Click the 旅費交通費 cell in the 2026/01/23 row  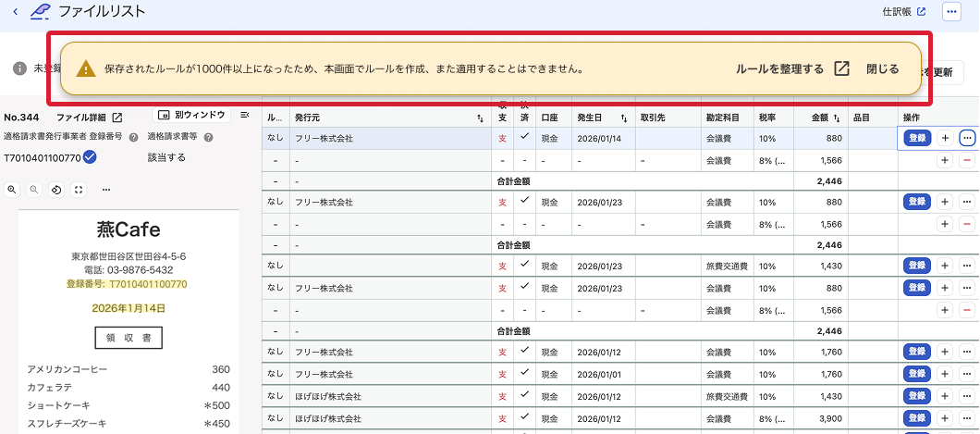(x=728, y=266)
